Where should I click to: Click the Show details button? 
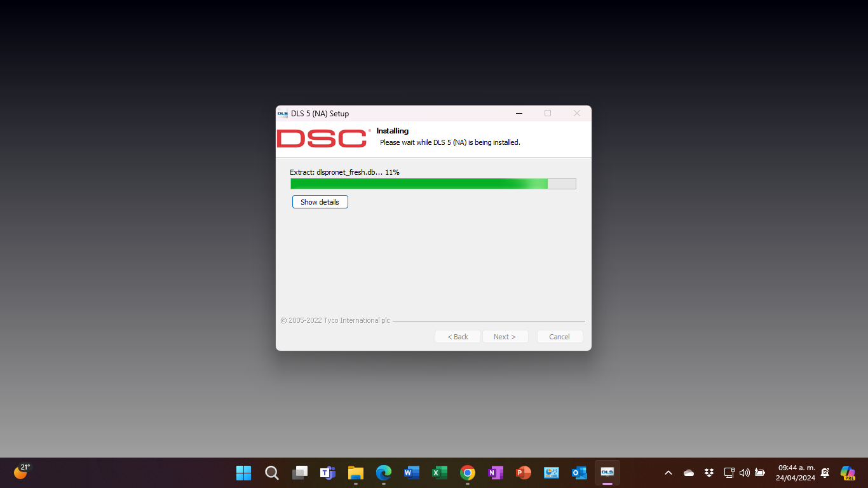[320, 202]
